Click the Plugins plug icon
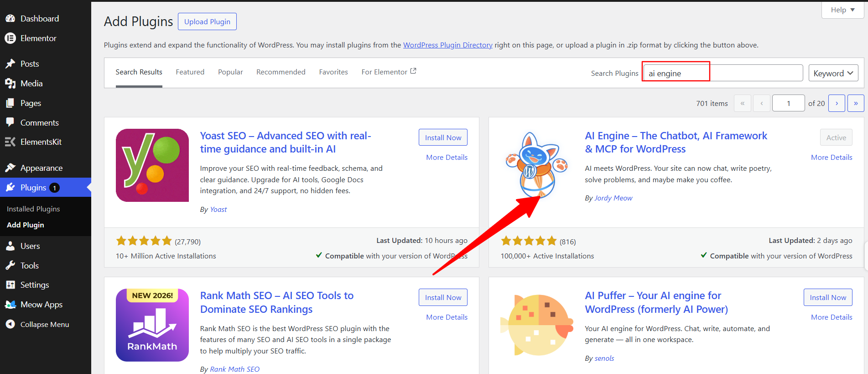The image size is (868, 374). (10, 188)
